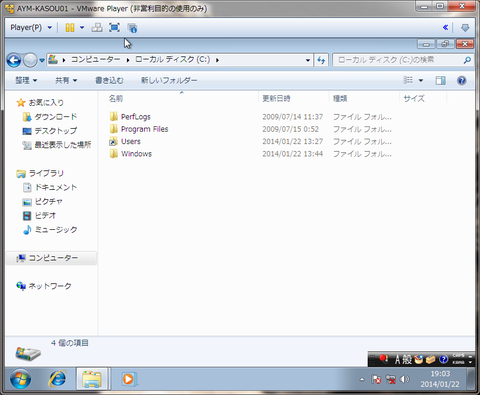
Task: Refresh the folder view
Action: [321, 60]
